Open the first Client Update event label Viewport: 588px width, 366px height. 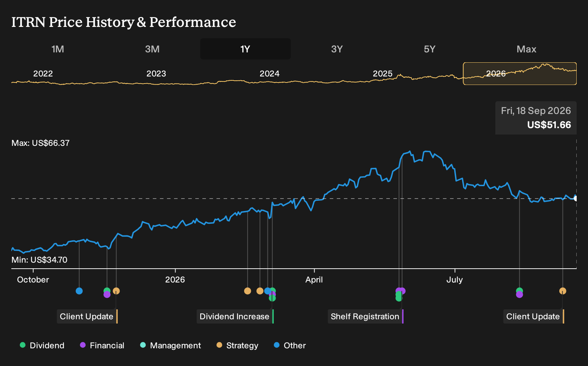[87, 316]
